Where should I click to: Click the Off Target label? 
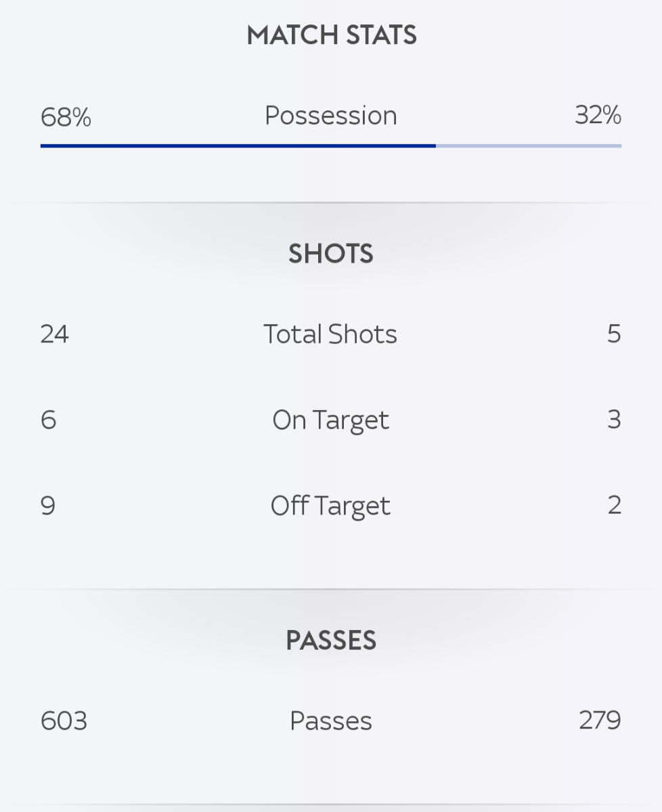(330, 506)
